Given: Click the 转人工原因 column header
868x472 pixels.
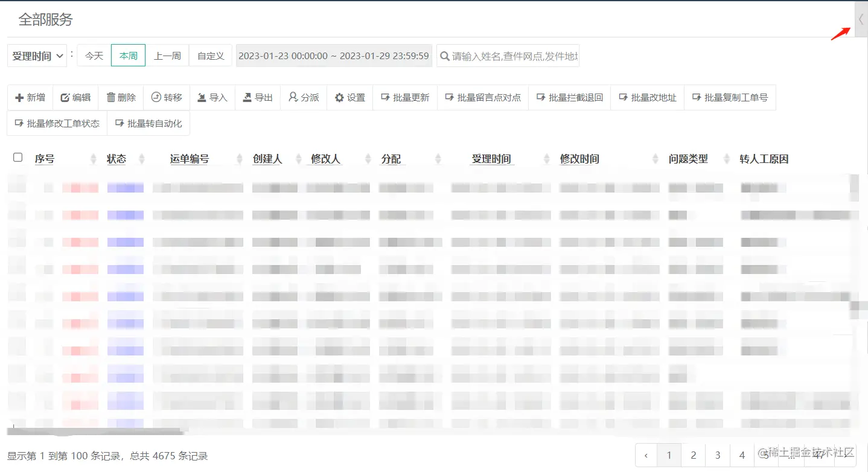Looking at the screenshot, I should [x=764, y=159].
